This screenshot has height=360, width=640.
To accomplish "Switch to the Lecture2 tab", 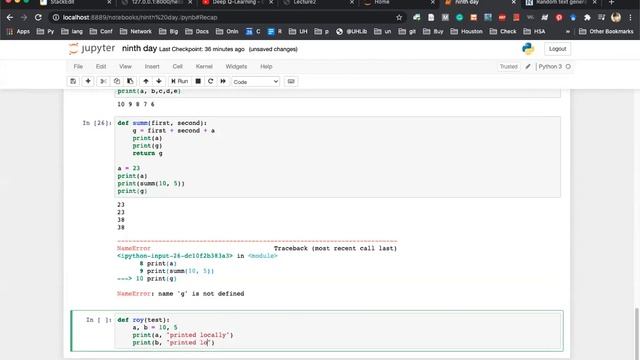I will (x=318, y=3).
